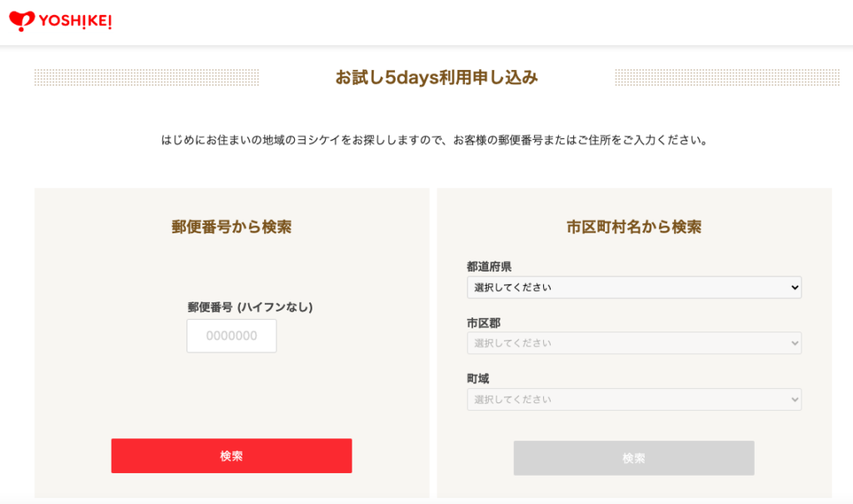Click the 郵便番号 (ハイフンなし) label
The image size is (853, 504).
250,307
